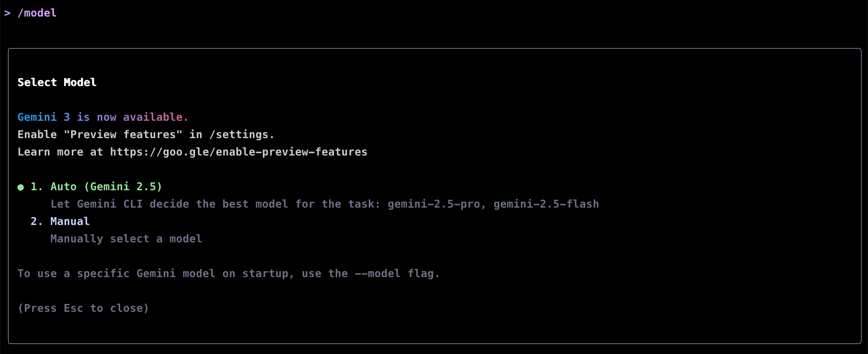The image size is (868, 354).
Task: Click the number "1." before Auto
Action: [x=36, y=187]
